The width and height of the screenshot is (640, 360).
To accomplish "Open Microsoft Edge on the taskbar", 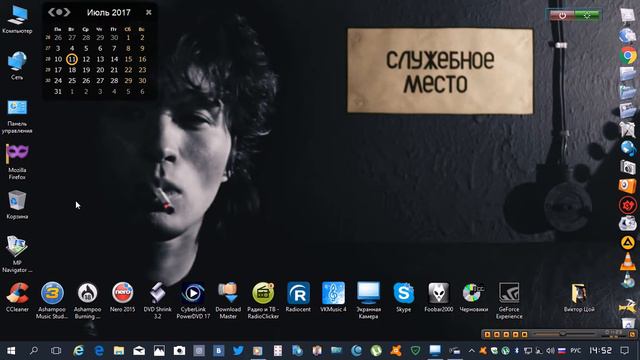I will pos(99,351).
